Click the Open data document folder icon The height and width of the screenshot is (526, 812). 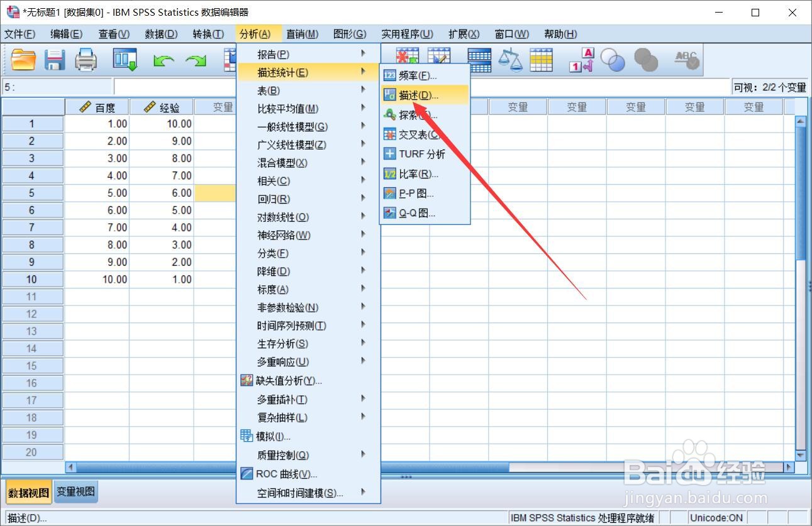(x=24, y=60)
